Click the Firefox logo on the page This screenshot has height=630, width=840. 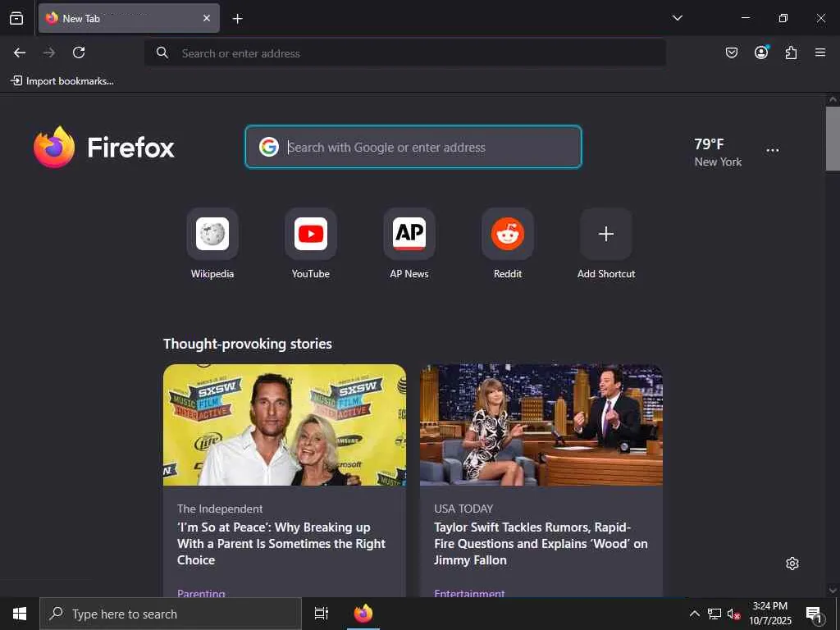point(104,148)
